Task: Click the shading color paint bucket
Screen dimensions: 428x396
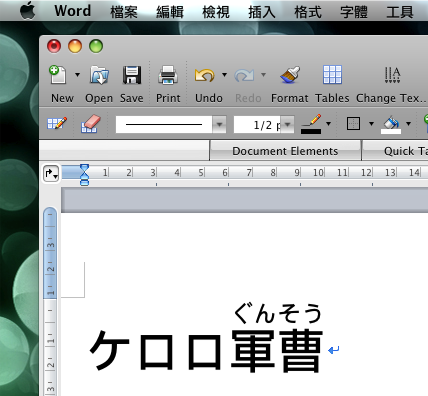Action: [391, 124]
